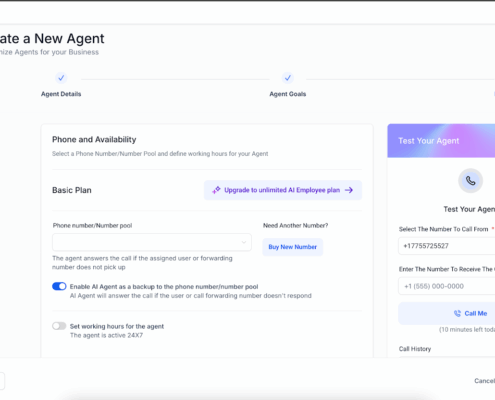495x400 pixels.
Task: Disable AI Agent as backup toggle
Action: 59,286
